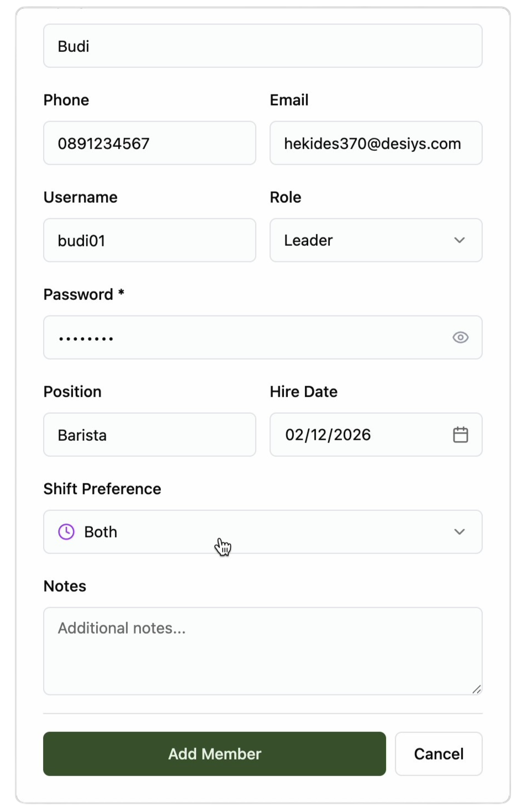The width and height of the screenshot is (523, 812).
Task: Click into the Phone number field
Action: point(149,143)
